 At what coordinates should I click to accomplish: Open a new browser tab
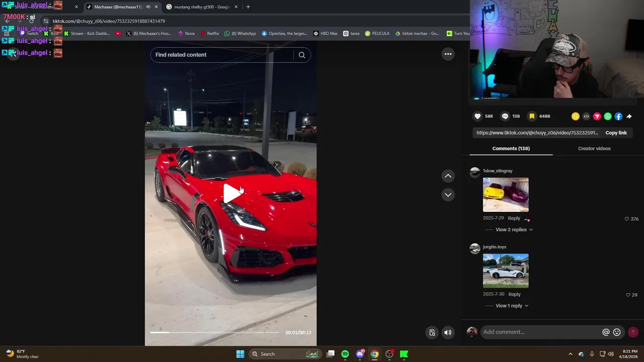pos(248,7)
